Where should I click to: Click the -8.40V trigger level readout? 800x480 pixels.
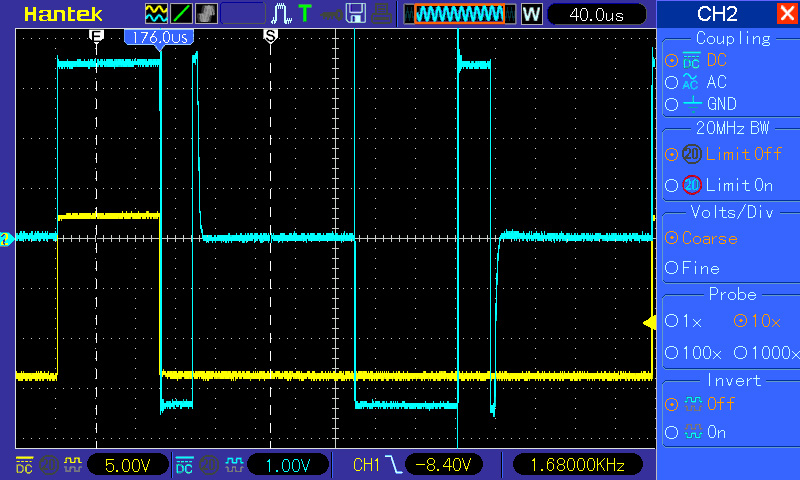tap(443, 465)
